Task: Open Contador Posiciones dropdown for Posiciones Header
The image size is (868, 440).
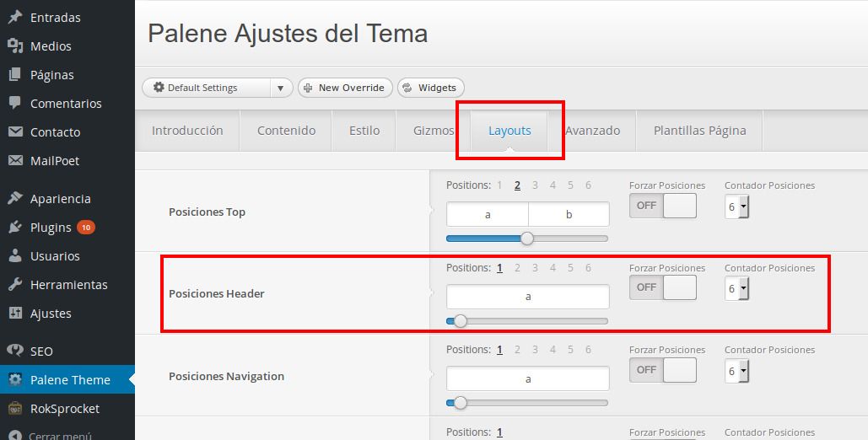Action: (x=736, y=289)
